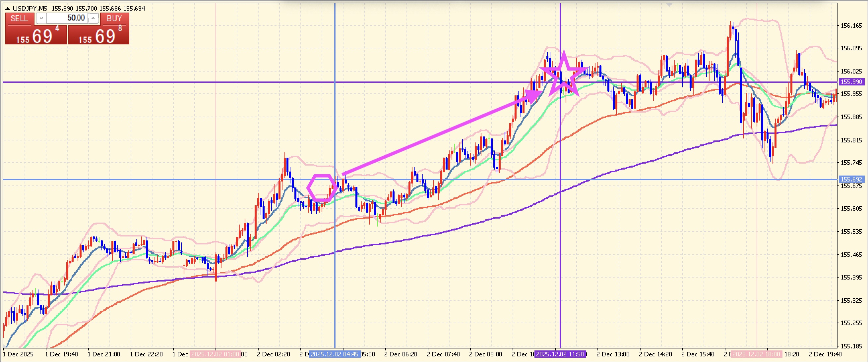This screenshot has height=363, width=868.
Task: Click the 2025.12.02 04:45 time label
Action: point(334,354)
